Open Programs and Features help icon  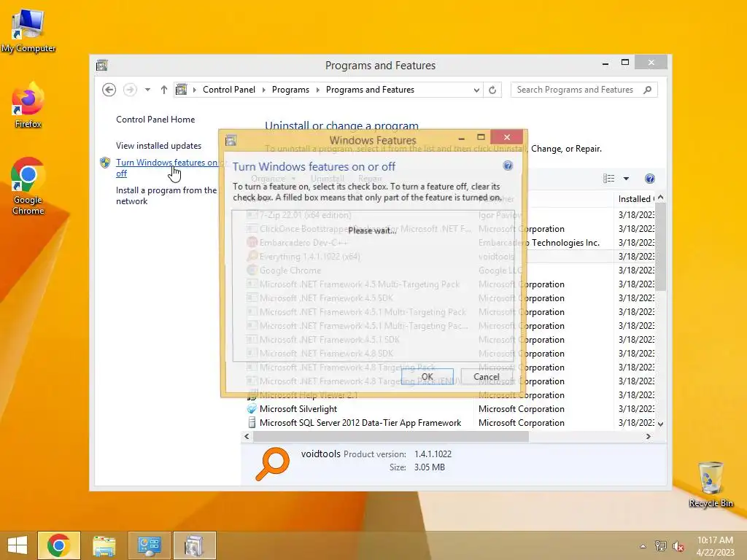(x=650, y=179)
